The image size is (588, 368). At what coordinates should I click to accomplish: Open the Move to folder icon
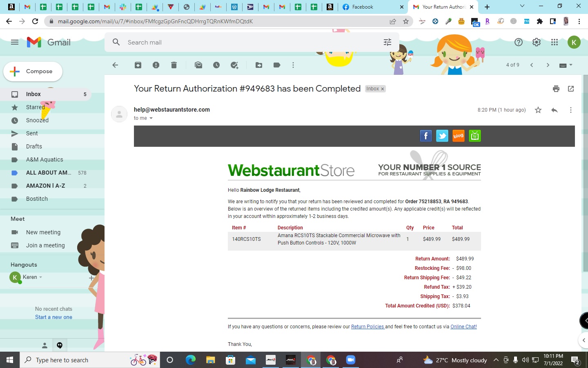point(259,65)
